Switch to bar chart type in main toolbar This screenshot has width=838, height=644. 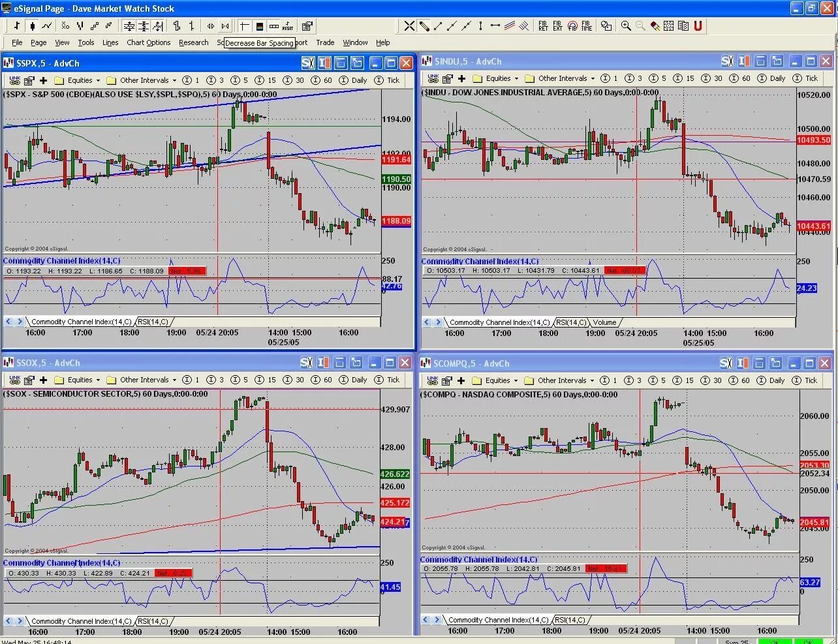click(x=16, y=26)
